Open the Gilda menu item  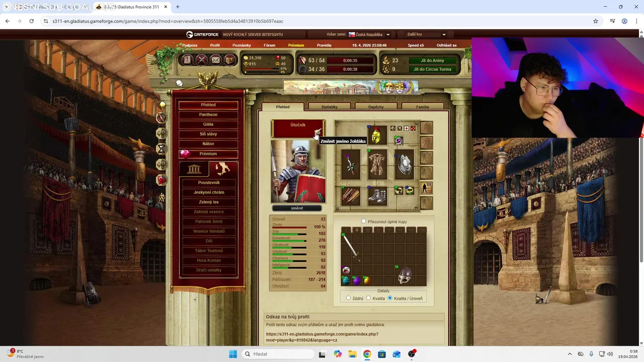pyautogui.click(x=208, y=124)
